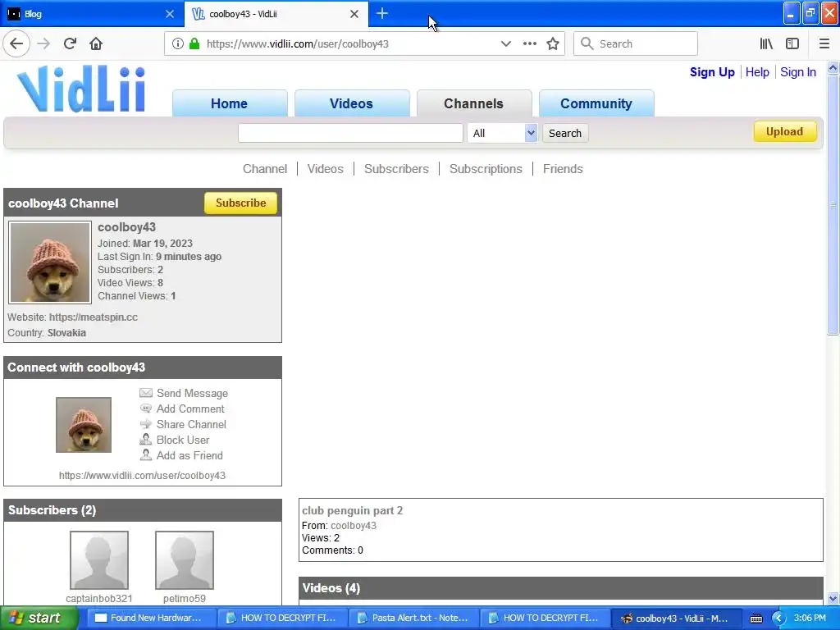840x630 pixels.
Task: Reload the page with the refresh icon
Action: tap(70, 43)
